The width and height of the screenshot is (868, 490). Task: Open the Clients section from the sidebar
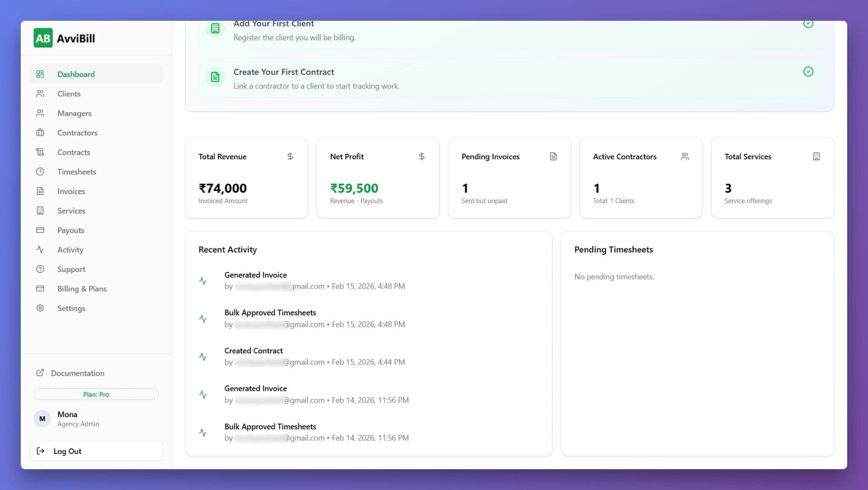click(x=69, y=94)
